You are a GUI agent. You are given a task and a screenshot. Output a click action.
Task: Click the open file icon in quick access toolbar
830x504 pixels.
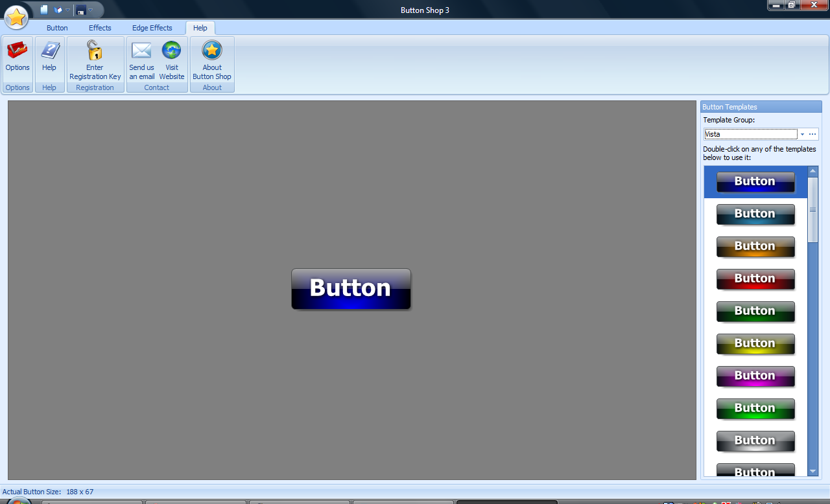coord(58,10)
